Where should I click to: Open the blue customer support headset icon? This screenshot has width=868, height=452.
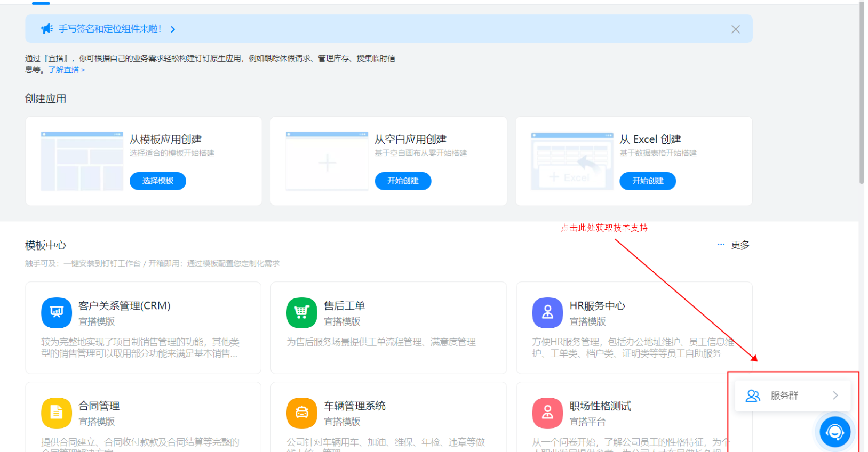click(835, 432)
